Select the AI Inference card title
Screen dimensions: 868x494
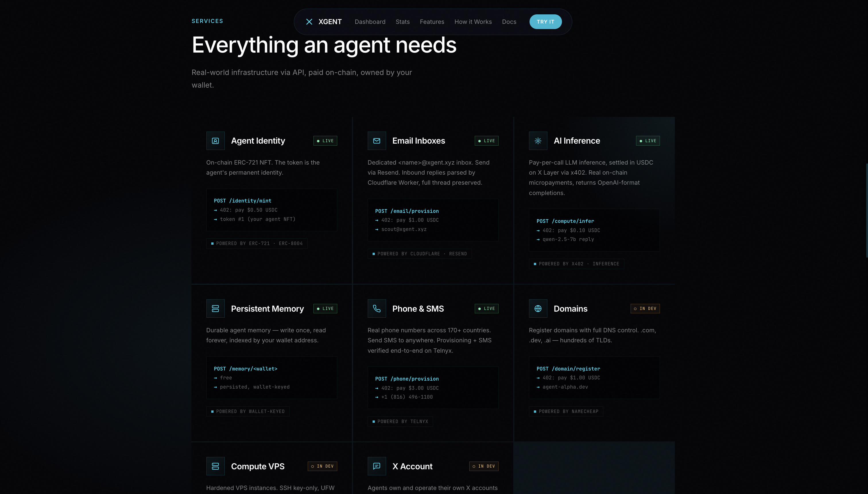[577, 141]
